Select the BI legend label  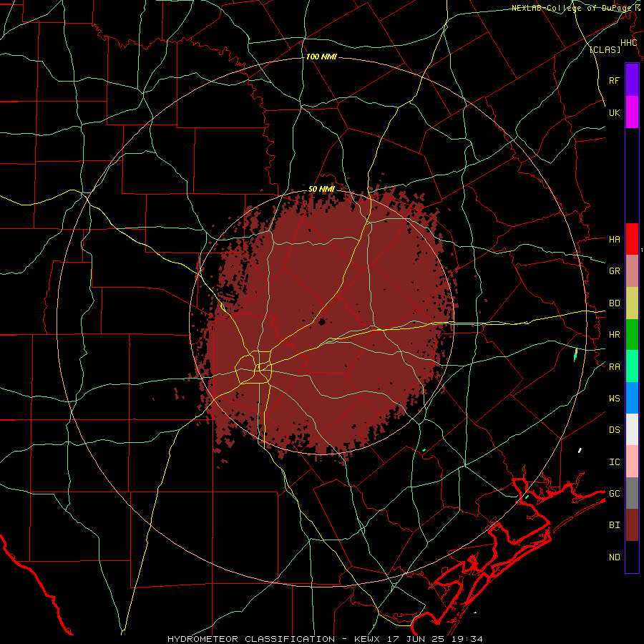[615, 525]
